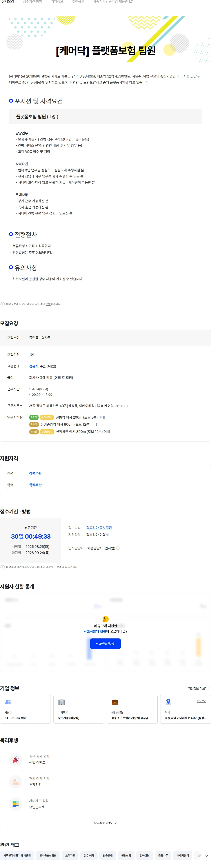Viewport: 211px width, 868px height.
Task: Open the 지도보기 link beside 근무지주소
Action: (x=120, y=406)
